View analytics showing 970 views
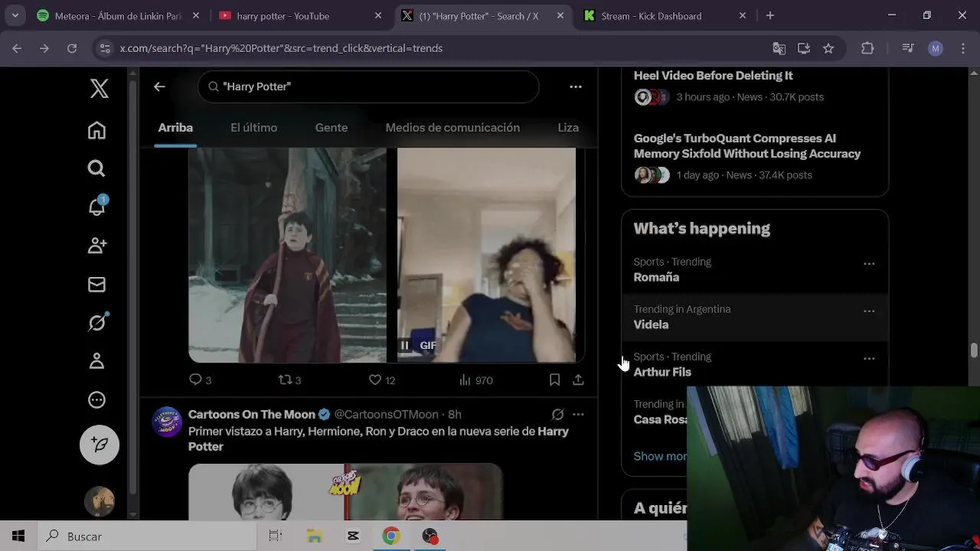 click(475, 380)
